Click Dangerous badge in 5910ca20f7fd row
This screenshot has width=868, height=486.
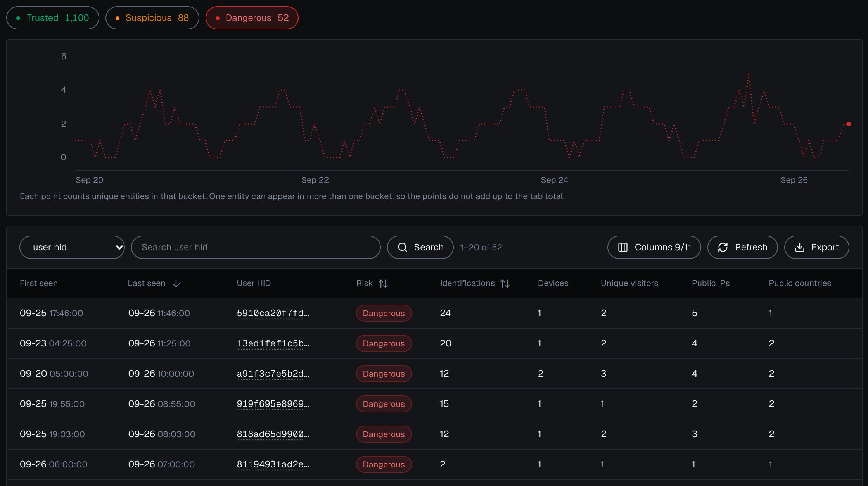coord(384,313)
